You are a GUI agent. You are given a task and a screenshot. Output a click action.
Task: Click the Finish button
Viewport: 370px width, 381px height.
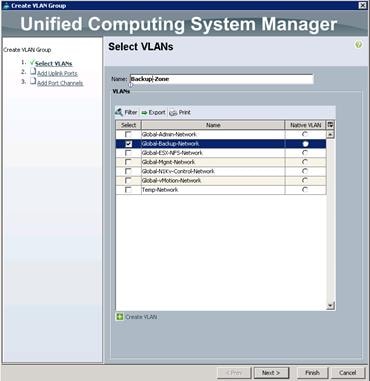click(312, 373)
